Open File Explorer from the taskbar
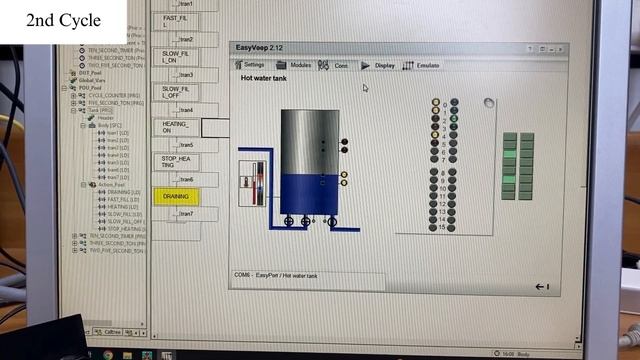This screenshot has height=360, width=640. click(127, 356)
